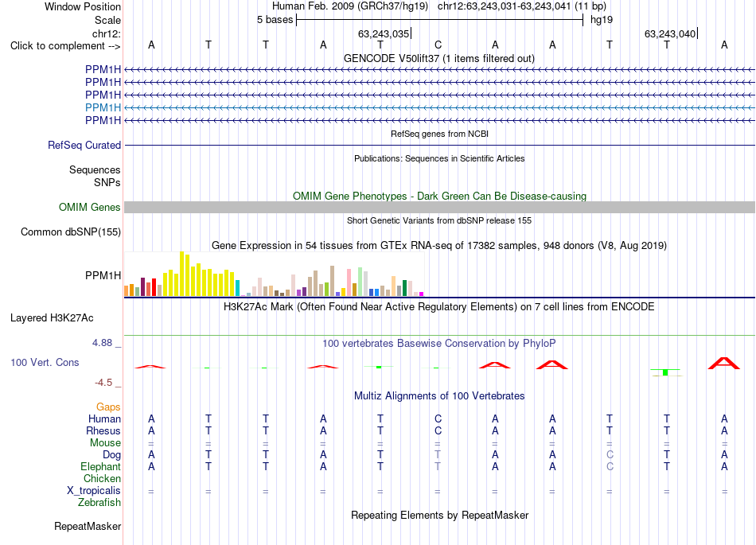756x545 pixels.
Task: Click the chr12:63,243,031-63,243,041 position text
Action: 522,6
